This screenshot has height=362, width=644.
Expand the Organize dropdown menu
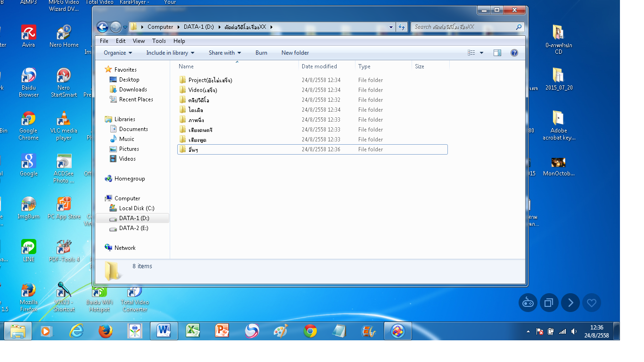tap(117, 53)
